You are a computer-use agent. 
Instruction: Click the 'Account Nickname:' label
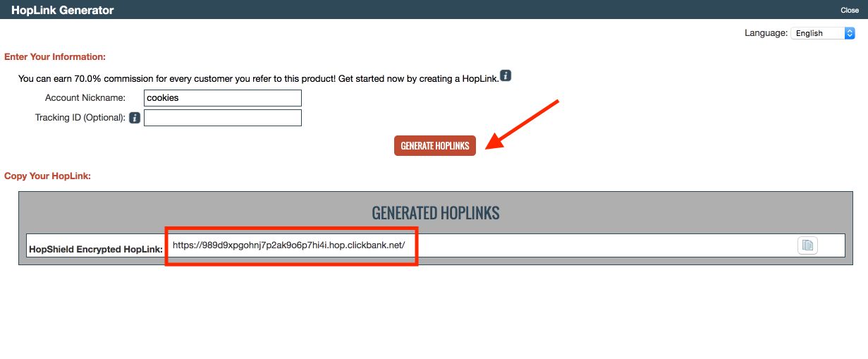click(x=85, y=98)
